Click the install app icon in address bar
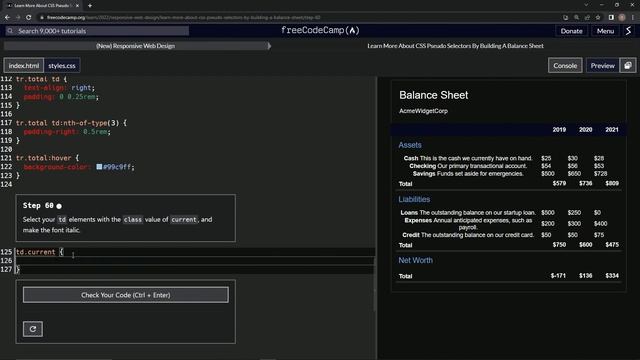 [565, 18]
